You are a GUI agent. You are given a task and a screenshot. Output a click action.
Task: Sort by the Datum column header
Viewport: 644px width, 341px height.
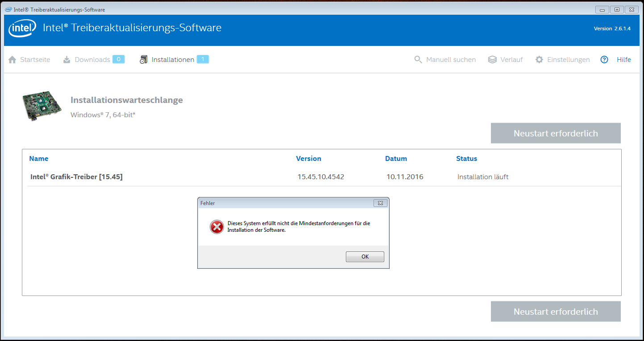click(x=396, y=159)
